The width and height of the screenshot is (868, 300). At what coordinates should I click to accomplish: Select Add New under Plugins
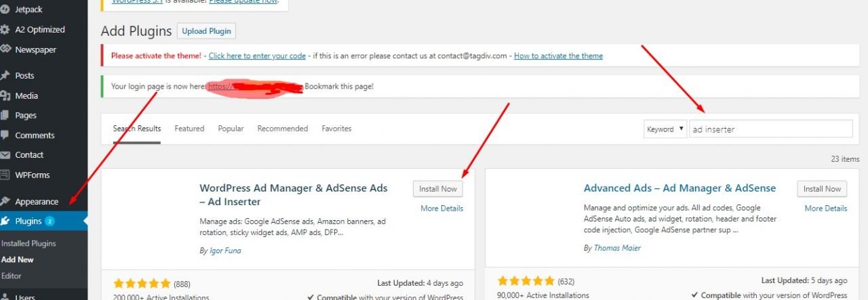18,259
